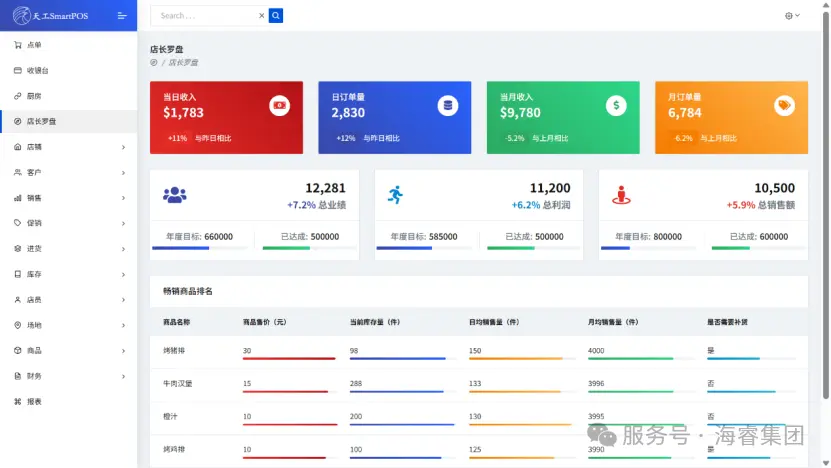Click the compass icon in the breadcrumb
Screen dimensions: 831x468
[x=154, y=62]
